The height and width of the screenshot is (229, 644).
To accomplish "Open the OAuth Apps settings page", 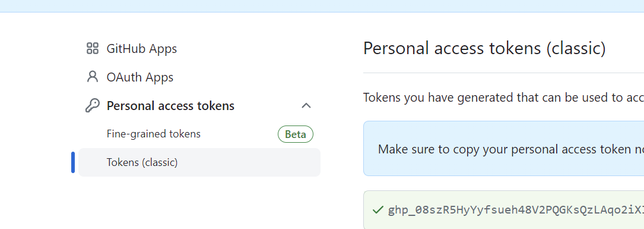I will (x=140, y=77).
